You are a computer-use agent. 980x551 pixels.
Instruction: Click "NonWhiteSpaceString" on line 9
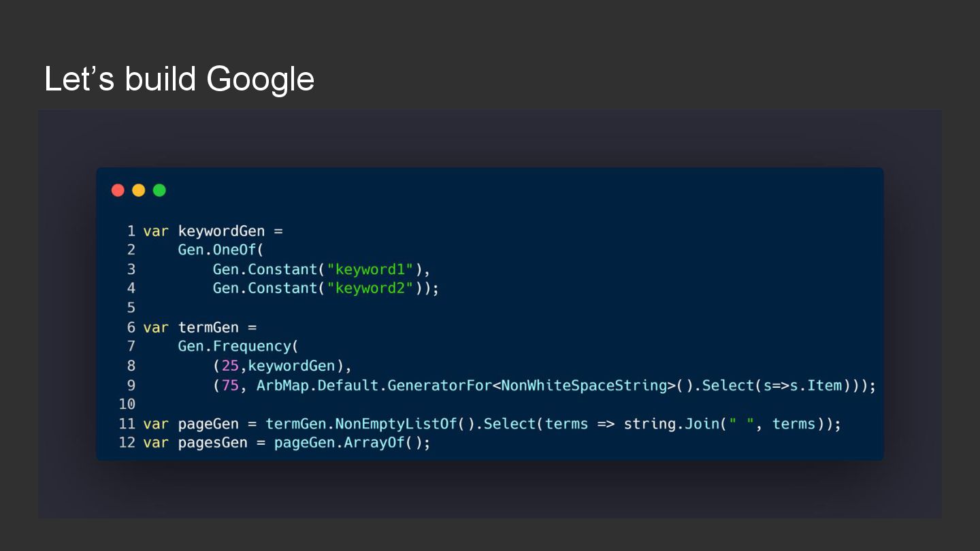(584, 385)
